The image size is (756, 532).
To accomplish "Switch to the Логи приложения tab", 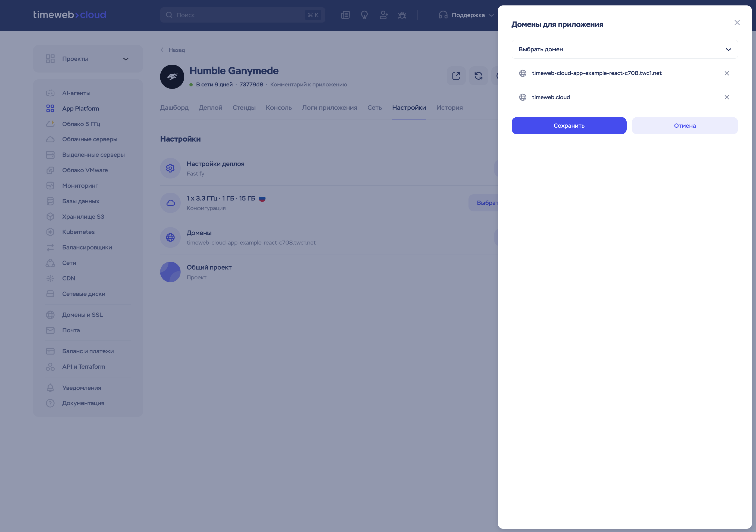I will [330, 108].
